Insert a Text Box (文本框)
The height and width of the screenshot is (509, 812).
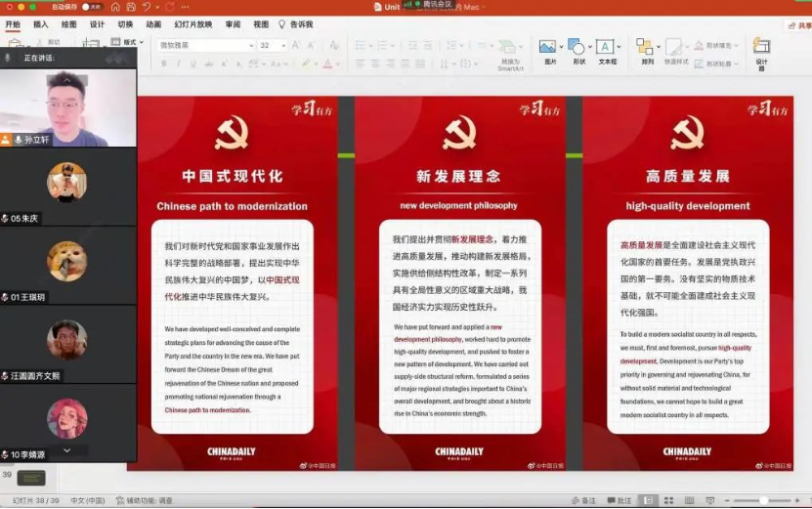[x=607, y=47]
